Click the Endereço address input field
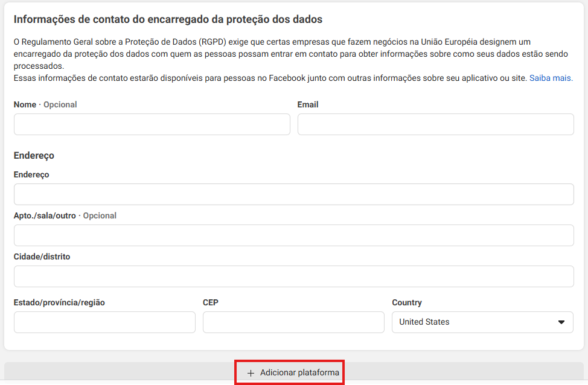This screenshot has height=385, width=588. (294, 194)
